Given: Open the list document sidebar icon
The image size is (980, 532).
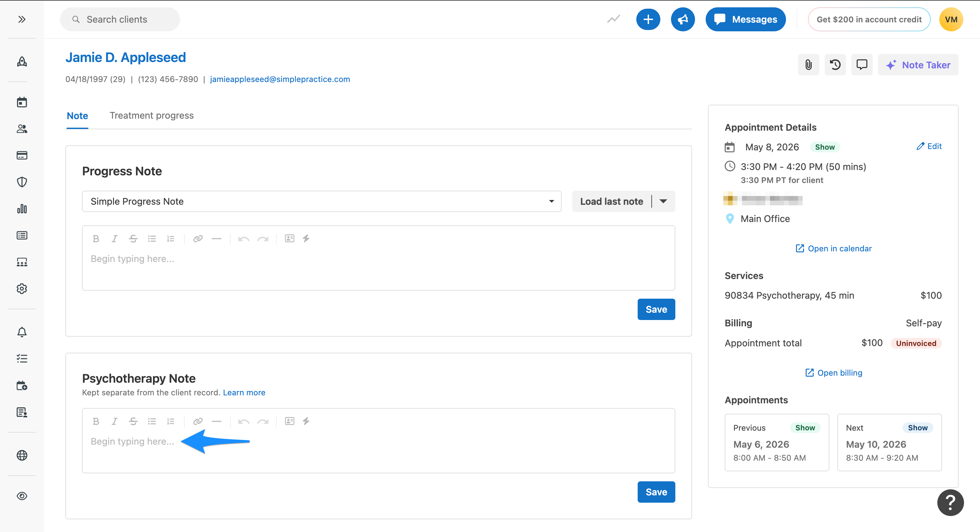Looking at the screenshot, I should (x=22, y=235).
